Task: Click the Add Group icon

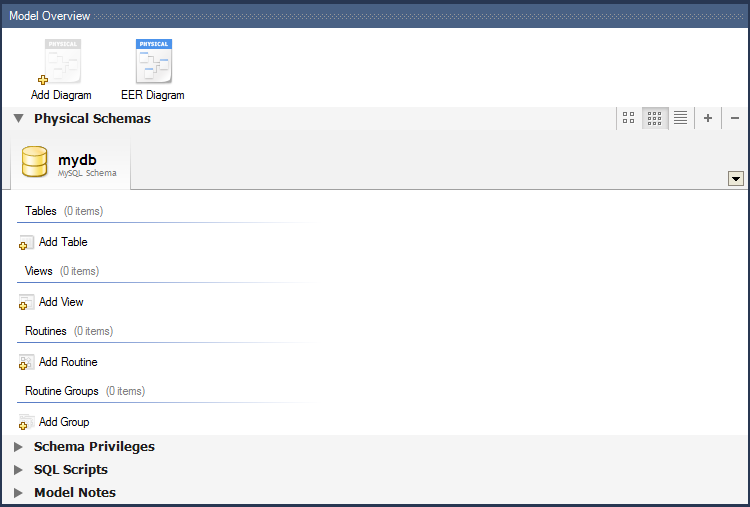Action: coord(27,423)
